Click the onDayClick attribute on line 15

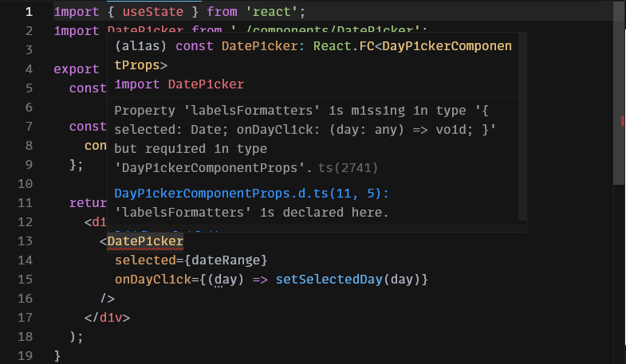click(153, 280)
